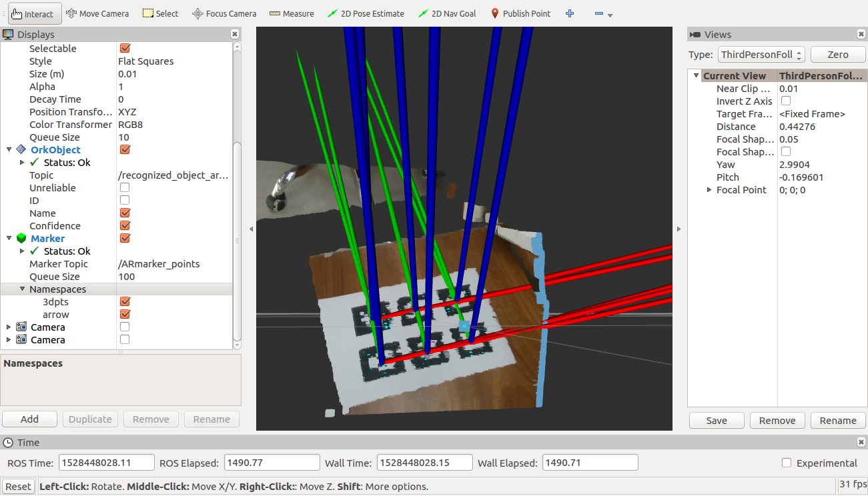Image resolution: width=868 pixels, height=496 pixels.
Task: Choose the Select tool
Action: pyautogui.click(x=161, y=13)
